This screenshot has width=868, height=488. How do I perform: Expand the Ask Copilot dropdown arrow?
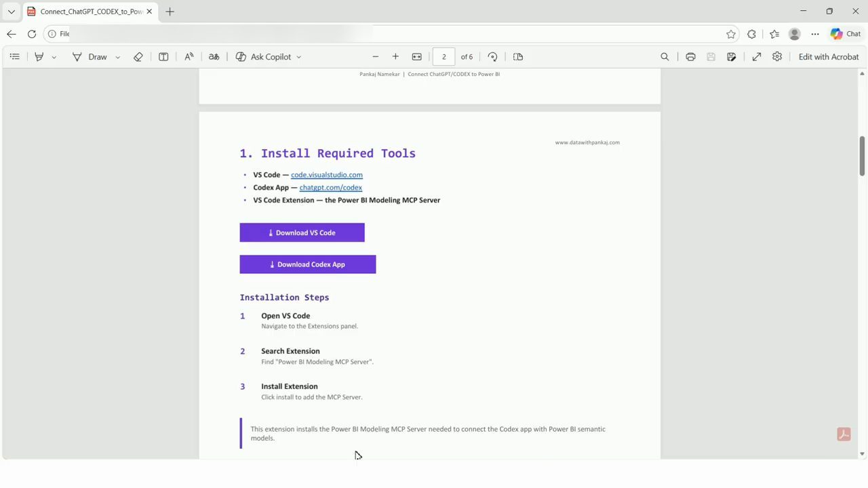[x=298, y=58]
